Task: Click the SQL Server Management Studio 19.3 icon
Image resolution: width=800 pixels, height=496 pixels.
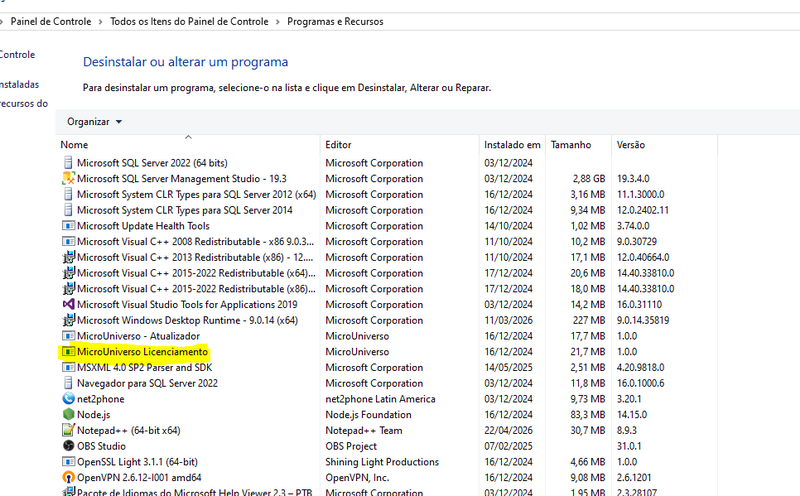Action: click(68, 179)
